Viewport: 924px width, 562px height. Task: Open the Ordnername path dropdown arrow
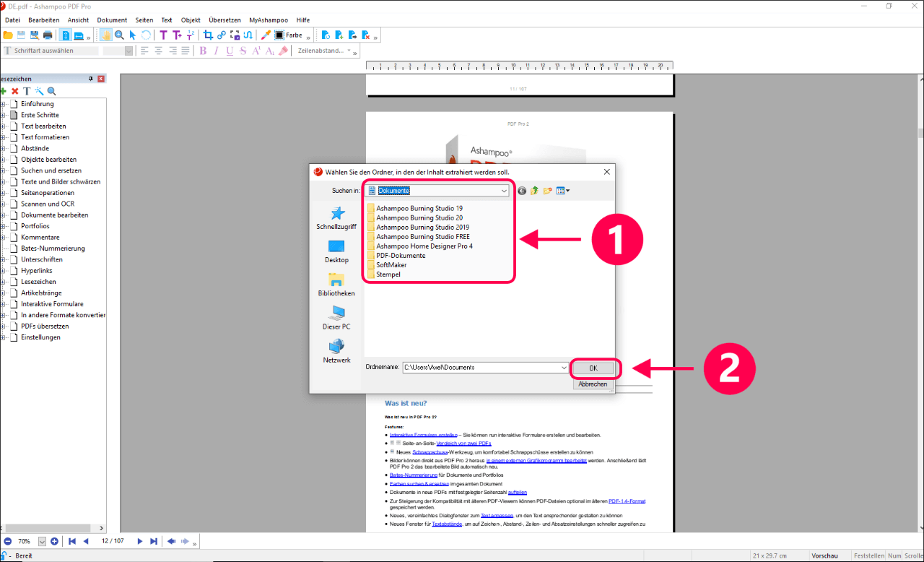(x=564, y=367)
